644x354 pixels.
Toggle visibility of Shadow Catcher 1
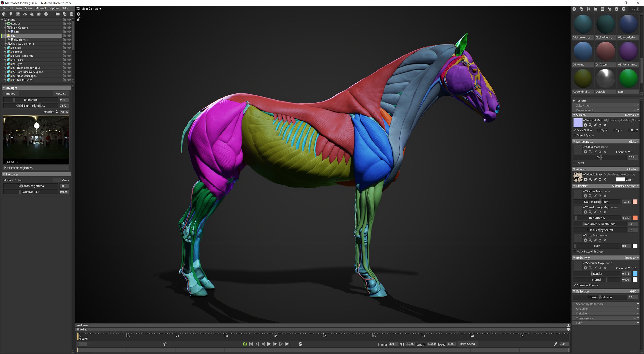pyautogui.click(x=69, y=44)
